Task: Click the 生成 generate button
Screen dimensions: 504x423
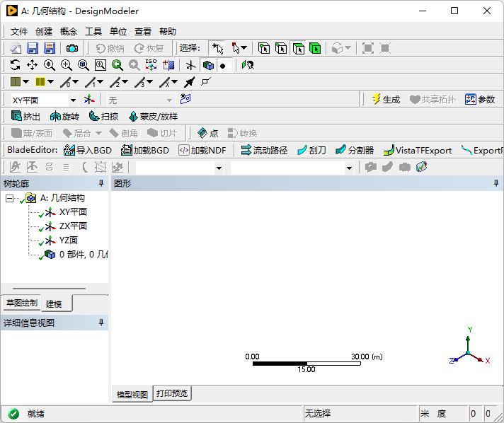Action: (386, 100)
